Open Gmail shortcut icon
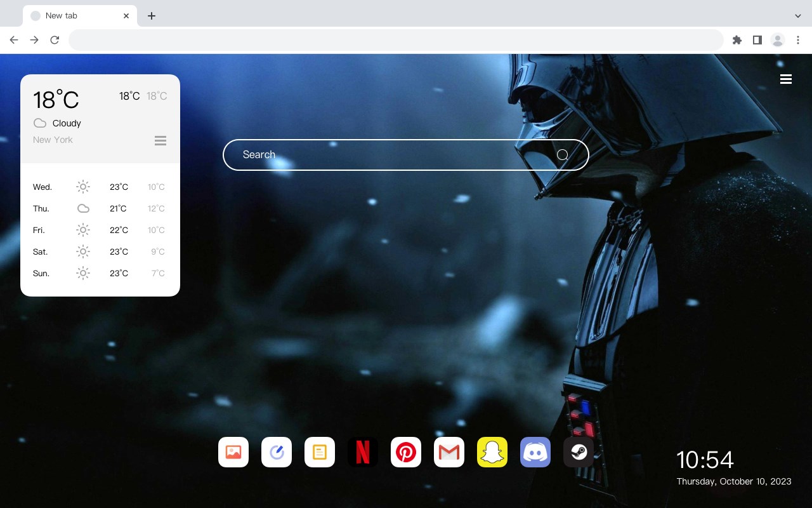Screen dimensions: 812x508 [449, 452]
